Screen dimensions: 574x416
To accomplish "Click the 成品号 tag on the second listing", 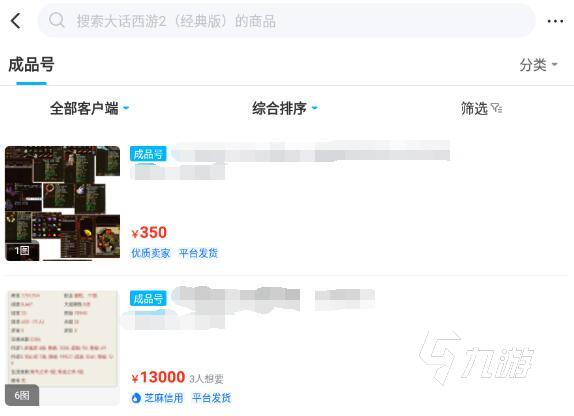I will [148, 298].
